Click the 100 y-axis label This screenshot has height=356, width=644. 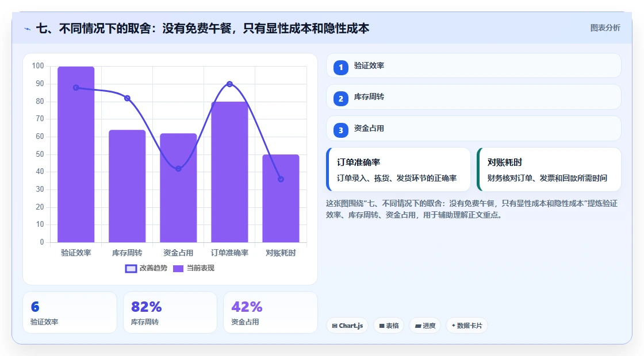click(x=38, y=65)
